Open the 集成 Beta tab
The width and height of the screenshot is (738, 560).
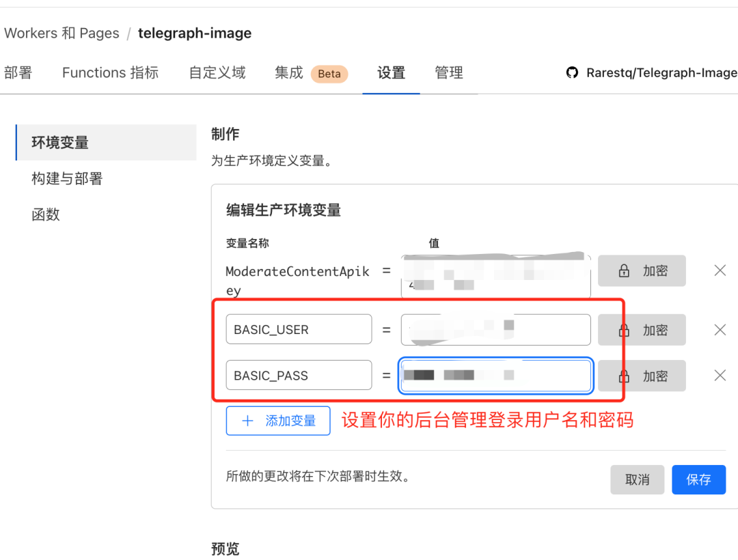[311, 73]
